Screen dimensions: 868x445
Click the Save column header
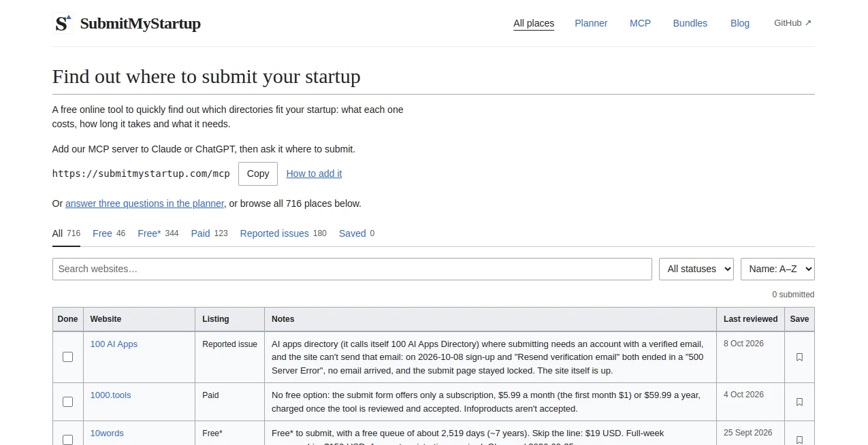click(799, 319)
